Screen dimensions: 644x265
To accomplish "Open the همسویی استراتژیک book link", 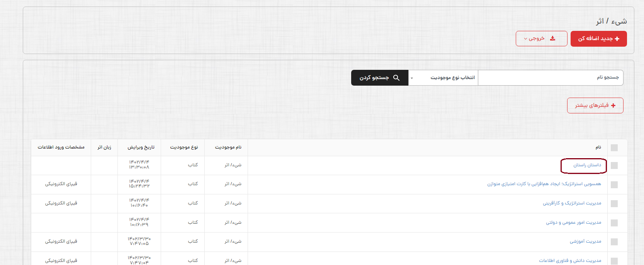I will pos(544,184).
